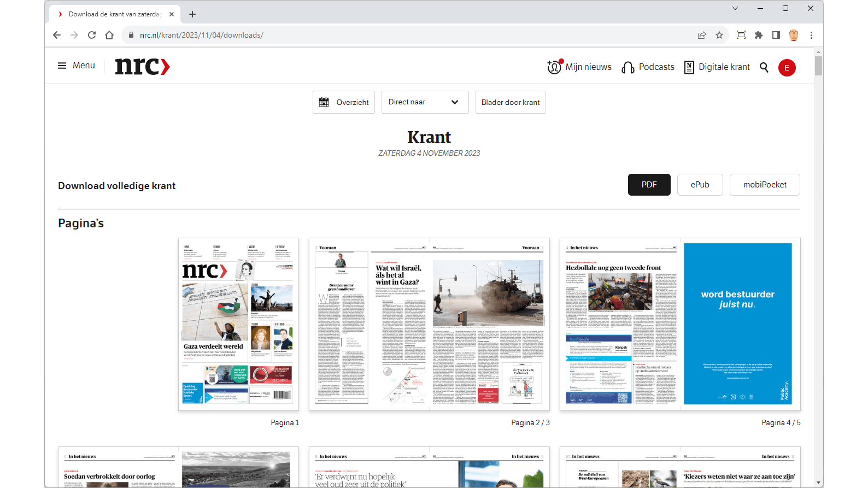
Task: Open the site search magnifier
Action: point(764,67)
